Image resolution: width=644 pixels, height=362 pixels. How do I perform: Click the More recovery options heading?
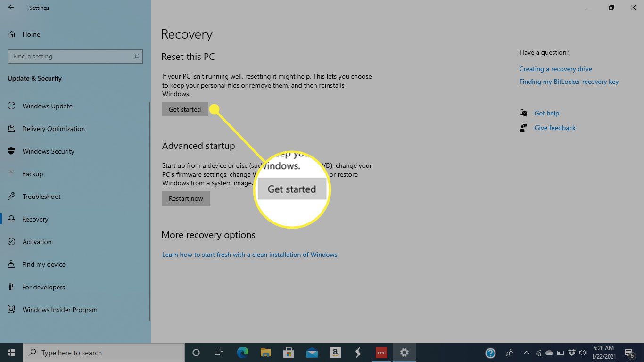208,235
